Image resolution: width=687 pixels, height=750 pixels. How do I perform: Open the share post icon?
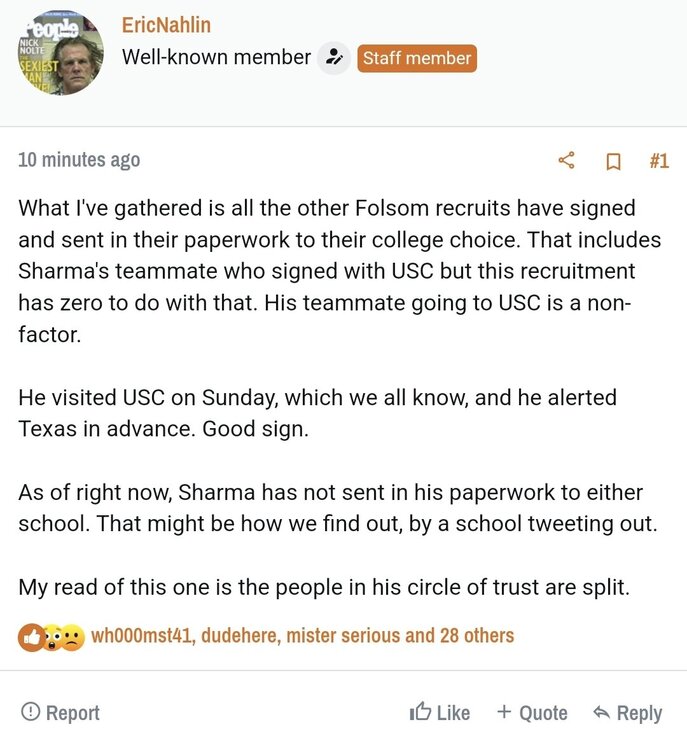566,160
